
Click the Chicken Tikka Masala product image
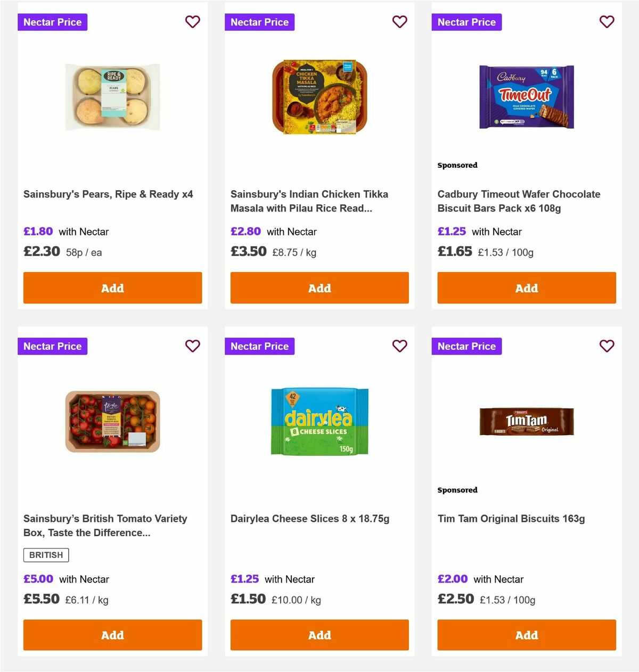319,96
